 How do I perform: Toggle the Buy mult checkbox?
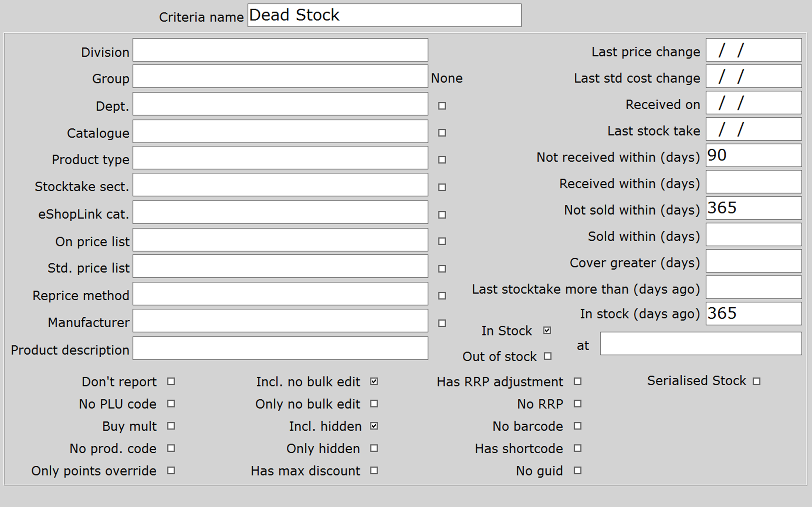[x=171, y=426]
